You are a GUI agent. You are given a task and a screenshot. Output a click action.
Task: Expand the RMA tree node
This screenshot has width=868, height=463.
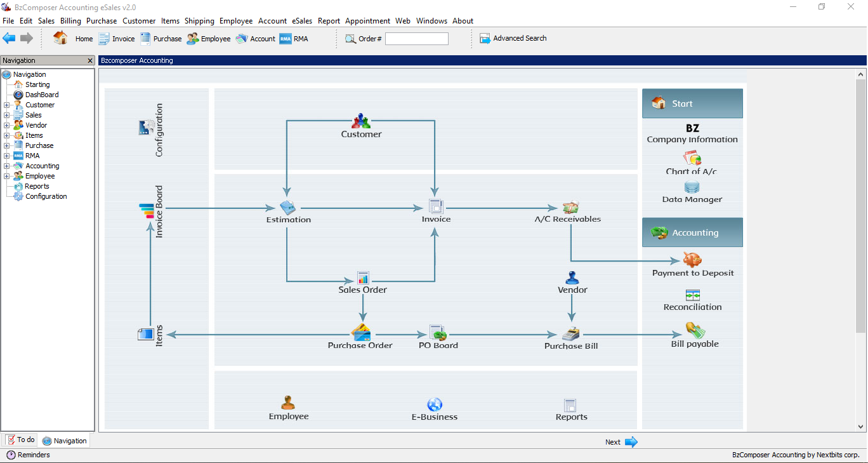coord(6,156)
